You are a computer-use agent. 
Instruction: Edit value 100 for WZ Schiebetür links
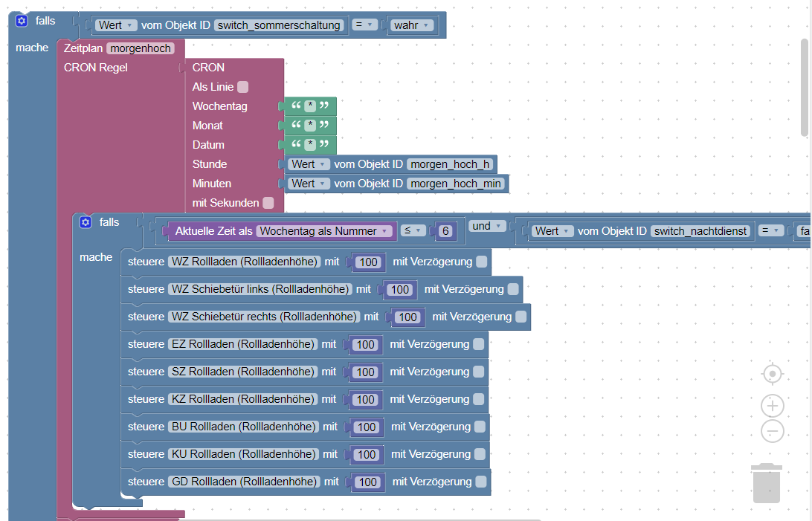click(x=400, y=290)
